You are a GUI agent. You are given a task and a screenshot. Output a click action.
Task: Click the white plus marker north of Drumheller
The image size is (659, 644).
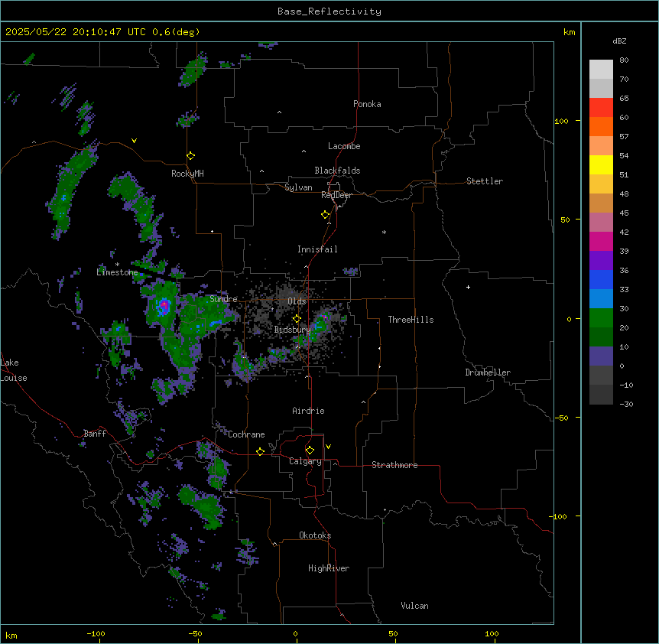pos(468,287)
